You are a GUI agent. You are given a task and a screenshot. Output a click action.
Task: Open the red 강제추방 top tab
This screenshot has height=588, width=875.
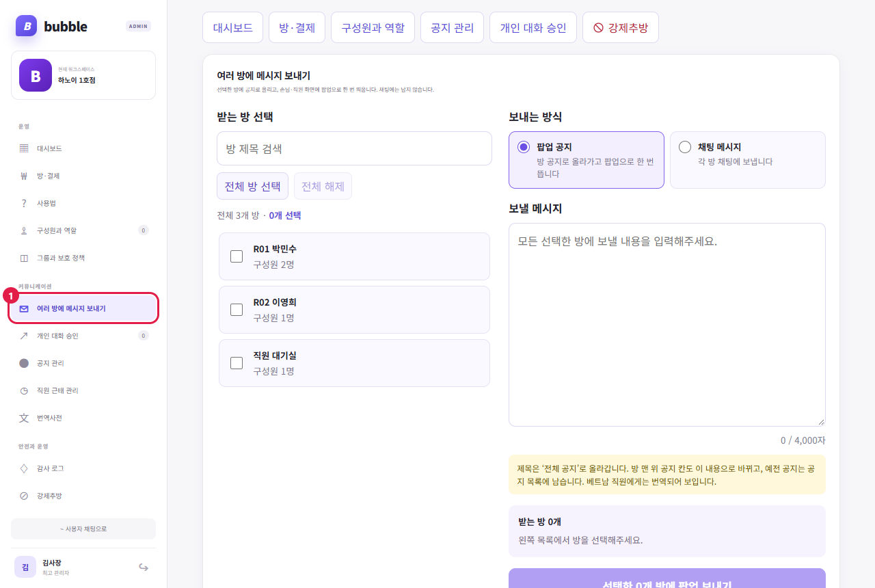(x=621, y=27)
